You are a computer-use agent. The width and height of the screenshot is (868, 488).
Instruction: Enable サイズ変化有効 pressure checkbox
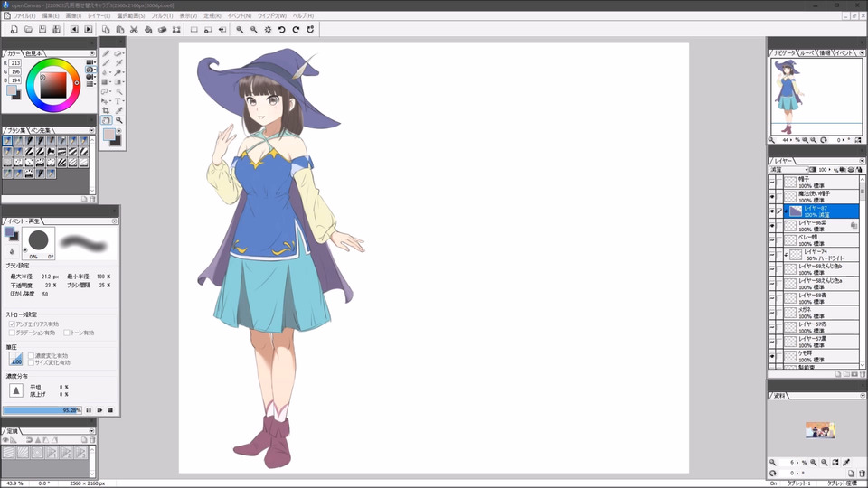[x=31, y=362]
